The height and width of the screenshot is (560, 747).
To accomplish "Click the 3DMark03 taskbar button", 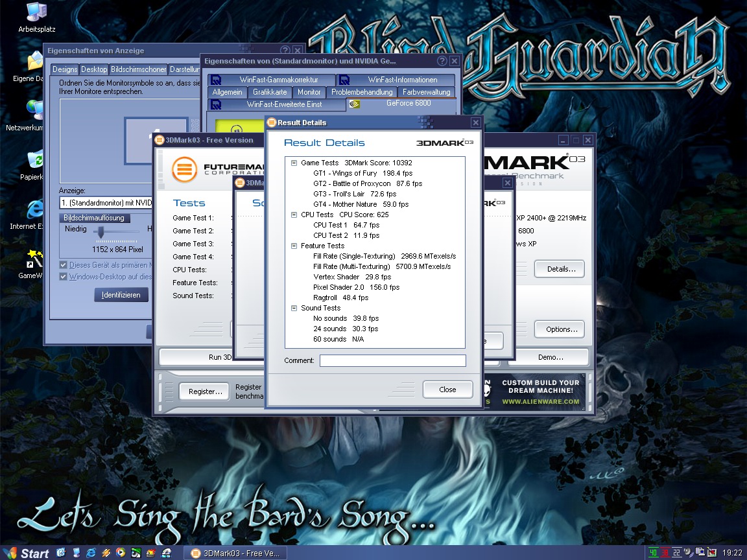I will point(235,553).
